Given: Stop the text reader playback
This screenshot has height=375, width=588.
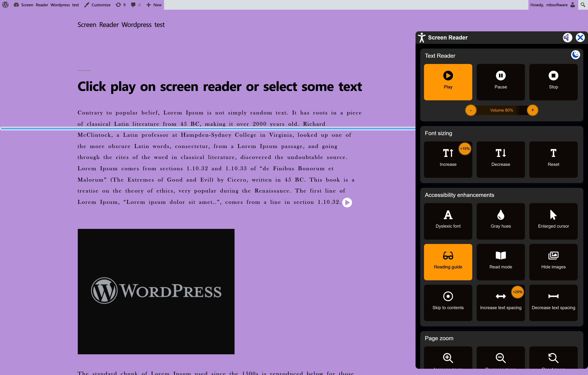Looking at the screenshot, I should coord(553,82).
